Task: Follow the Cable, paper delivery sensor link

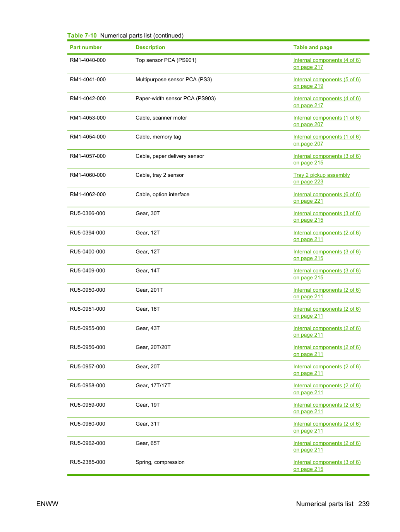Action: (327, 159)
